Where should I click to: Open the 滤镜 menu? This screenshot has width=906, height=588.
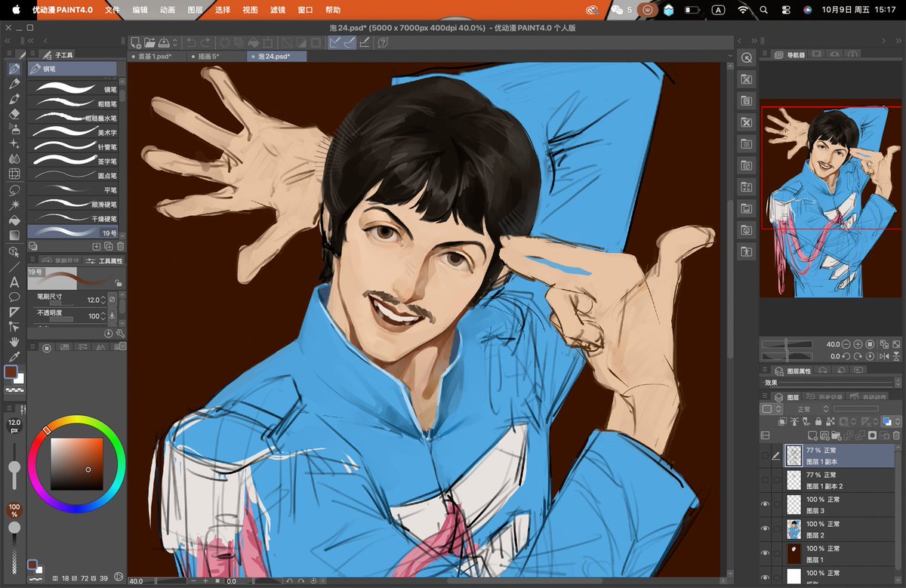(x=277, y=10)
